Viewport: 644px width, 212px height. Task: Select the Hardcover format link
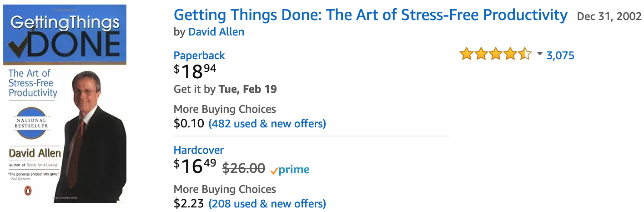click(199, 150)
